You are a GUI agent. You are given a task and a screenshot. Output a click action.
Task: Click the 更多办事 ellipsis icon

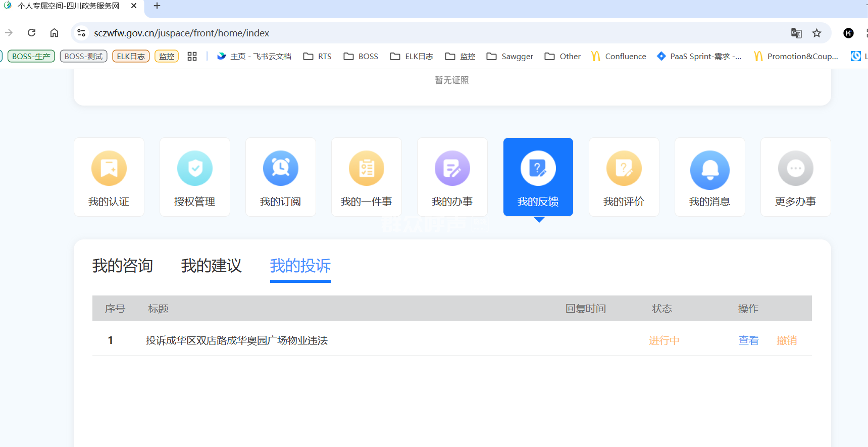click(796, 169)
